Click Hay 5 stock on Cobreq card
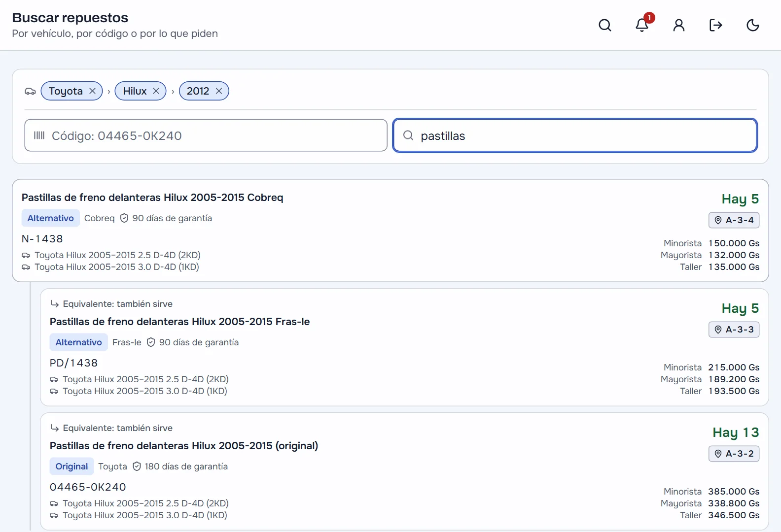 click(x=740, y=199)
